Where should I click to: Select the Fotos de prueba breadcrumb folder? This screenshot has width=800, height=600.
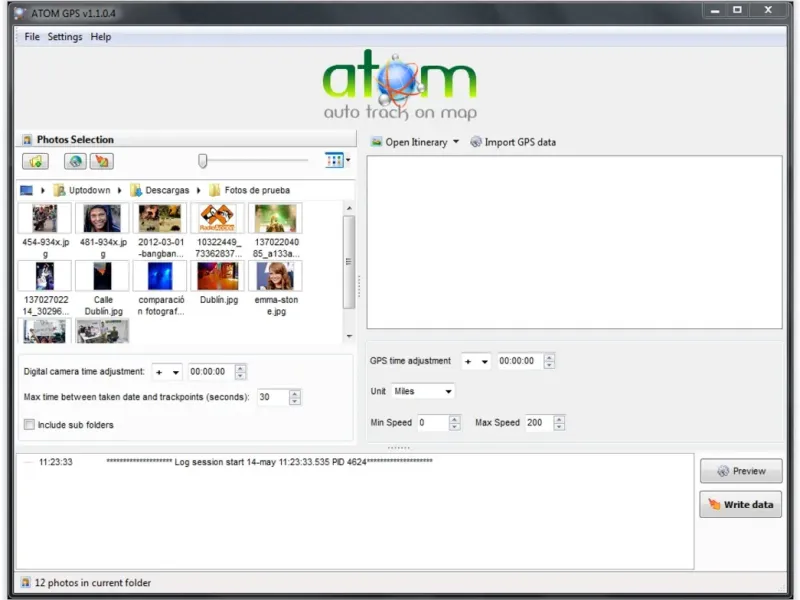250,190
